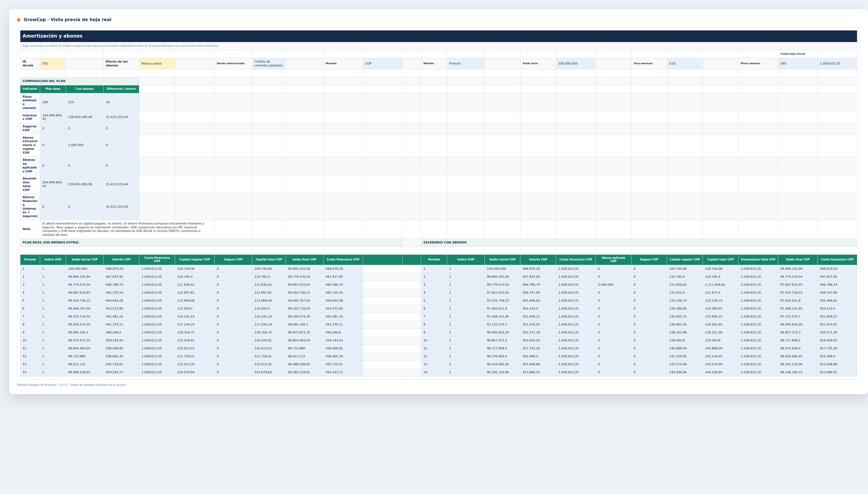Select the Abono aplicado COP column header

[613, 260]
